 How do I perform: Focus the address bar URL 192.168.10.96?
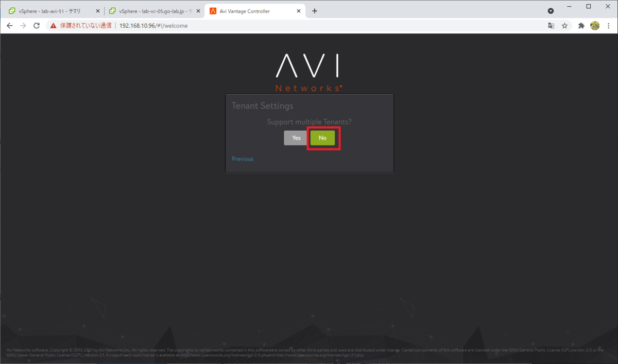pos(153,26)
